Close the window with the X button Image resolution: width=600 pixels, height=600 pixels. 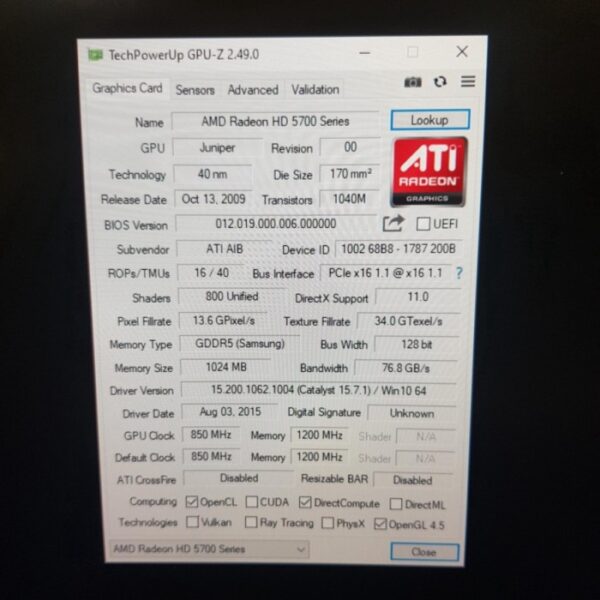pyautogui.click(x=462, y=52)
